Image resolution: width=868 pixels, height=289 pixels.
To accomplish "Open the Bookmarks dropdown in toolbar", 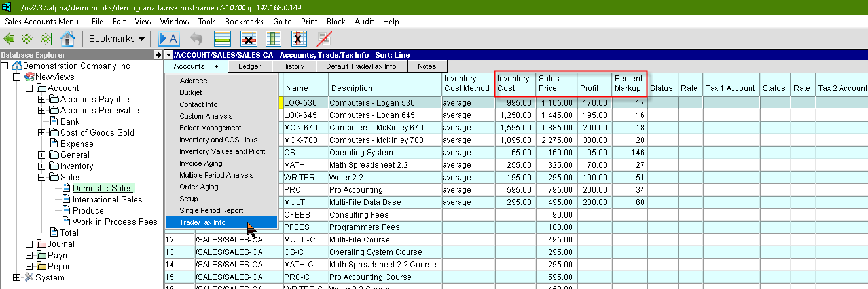I will click(117, 39).
